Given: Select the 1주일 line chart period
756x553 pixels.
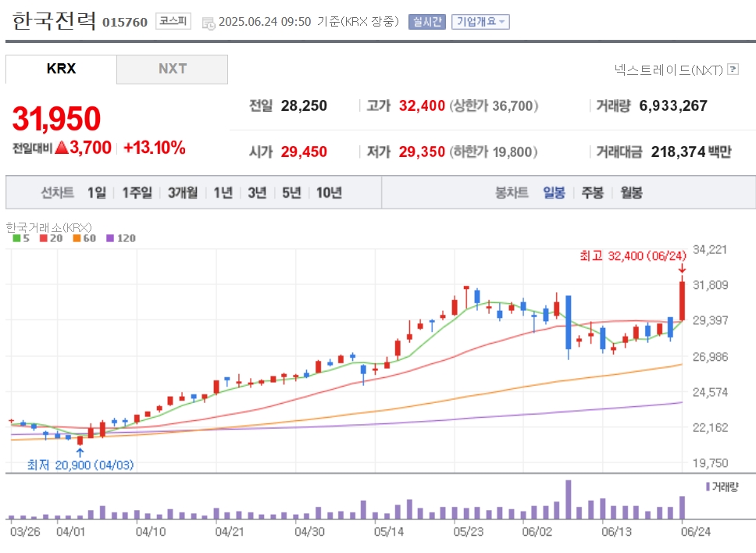Looking at the screenshot, I should [x=137, y=193].
